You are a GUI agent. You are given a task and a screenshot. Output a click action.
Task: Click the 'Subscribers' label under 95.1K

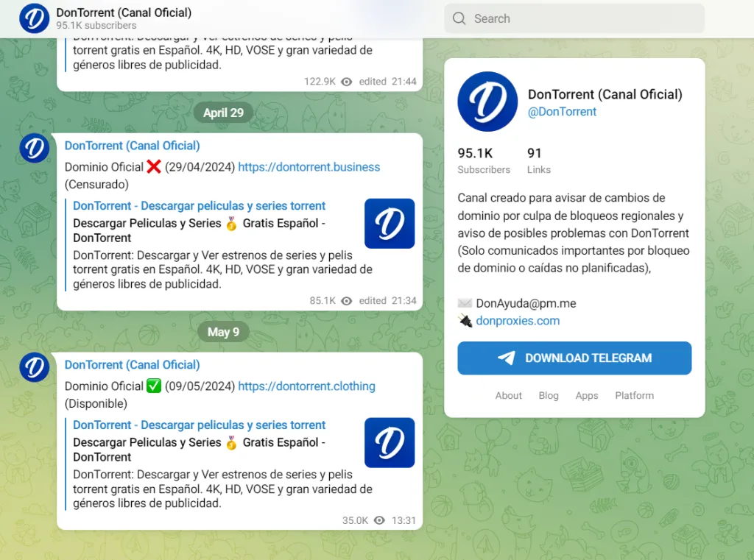(x=484, y=170)
